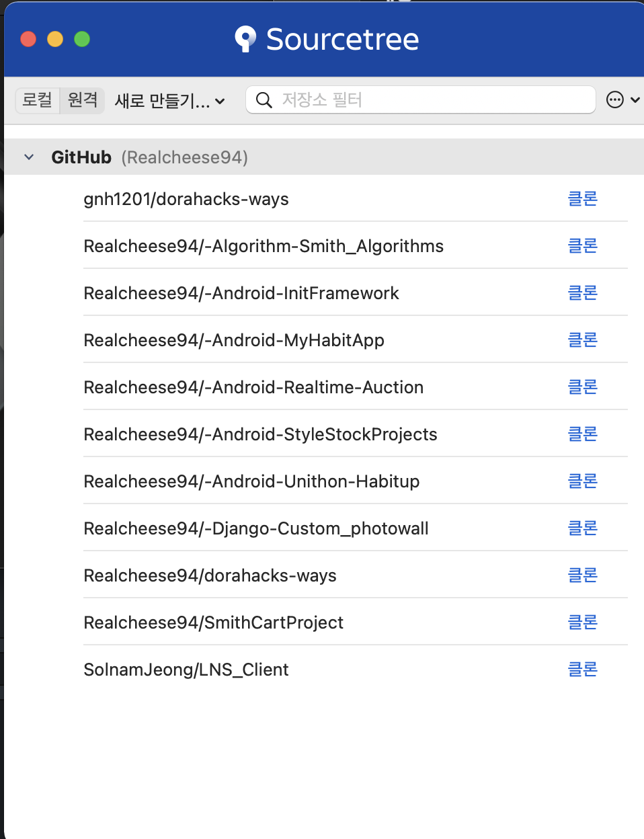Clone SolnamJeong/LNS_Client via 클론

pos(583,670)
